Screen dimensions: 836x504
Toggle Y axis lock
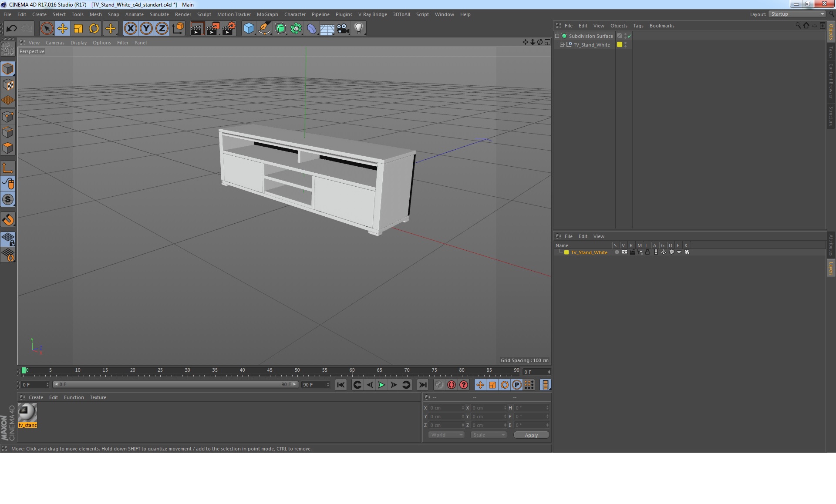[146, 29]
